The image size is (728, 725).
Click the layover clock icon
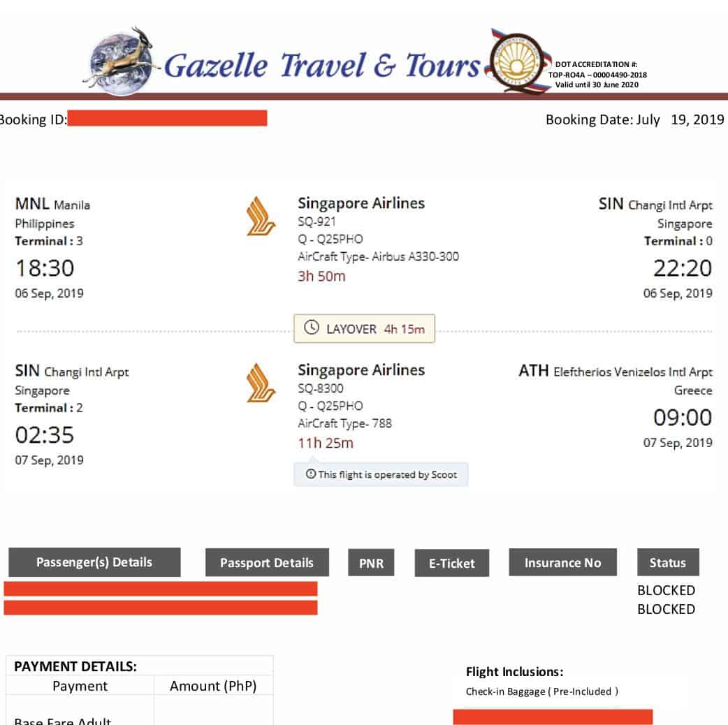click(x=312, y=328)
